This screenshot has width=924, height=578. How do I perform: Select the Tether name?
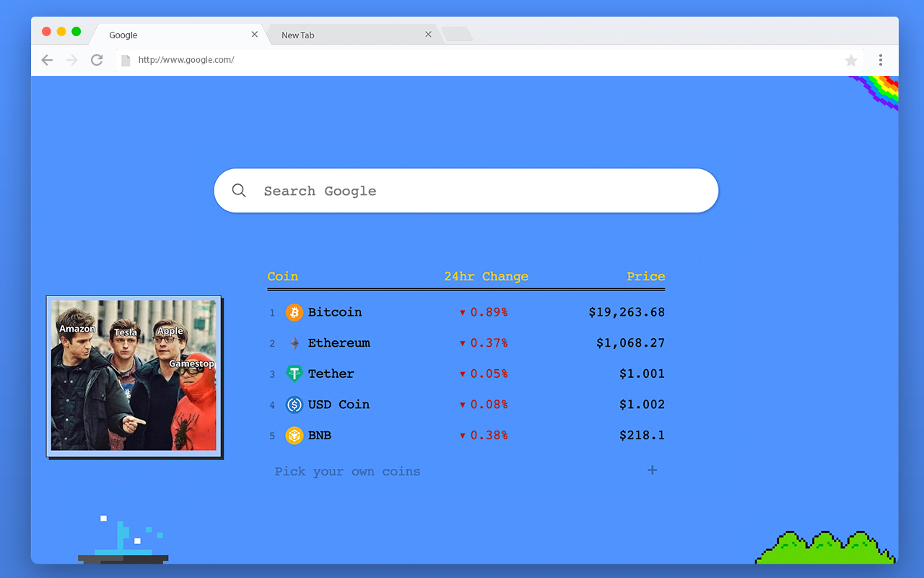[x=331, y=374]
